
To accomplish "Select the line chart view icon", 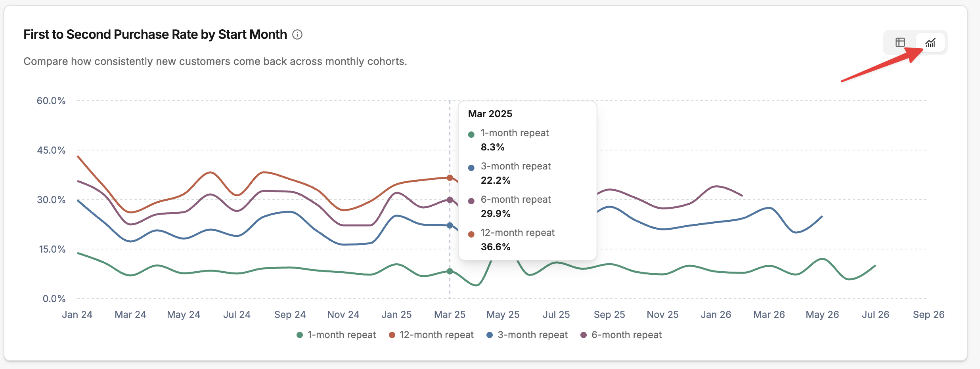I will tap(930, 42).
